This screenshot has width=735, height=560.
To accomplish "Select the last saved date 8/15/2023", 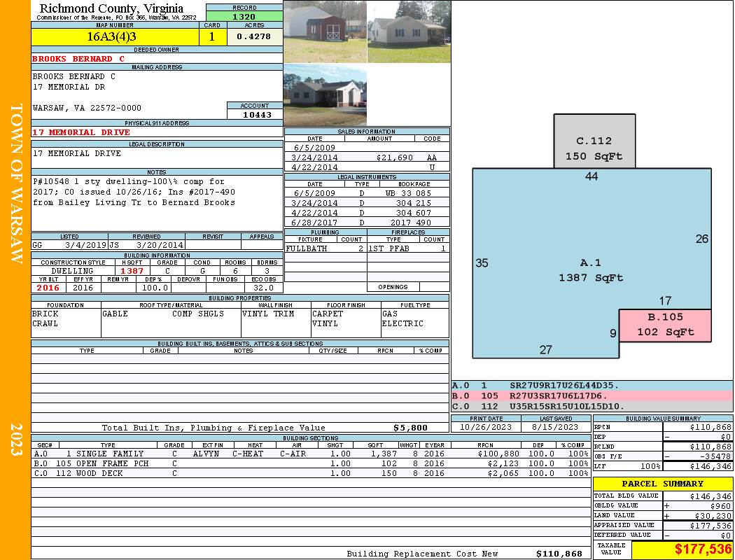I will [x=556, y=427].
